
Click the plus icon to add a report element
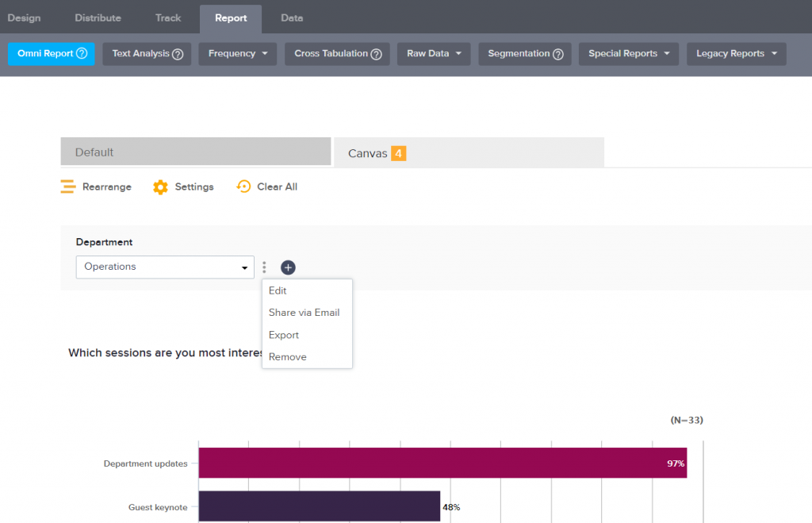[288, 267]
